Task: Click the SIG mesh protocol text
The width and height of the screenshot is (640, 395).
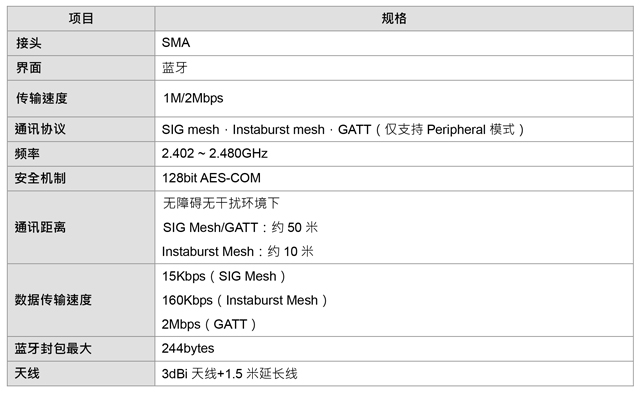Action: [x=191, y=130]
